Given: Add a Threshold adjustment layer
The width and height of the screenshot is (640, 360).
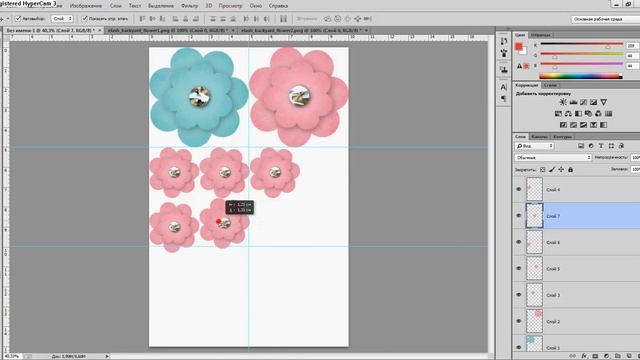Looking at the screenshot, I should click(584, 125).
